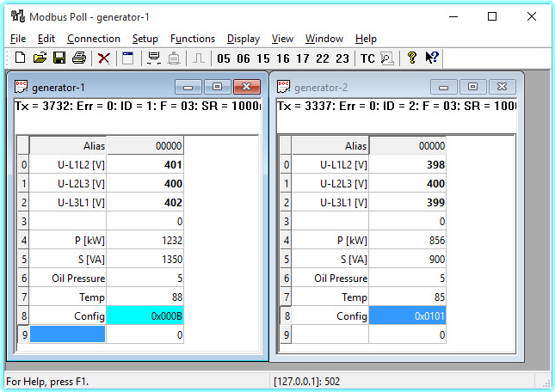Click the Save floppy disk icon
The width and height of the screenshot is (555, 392).
coord(59,58)
